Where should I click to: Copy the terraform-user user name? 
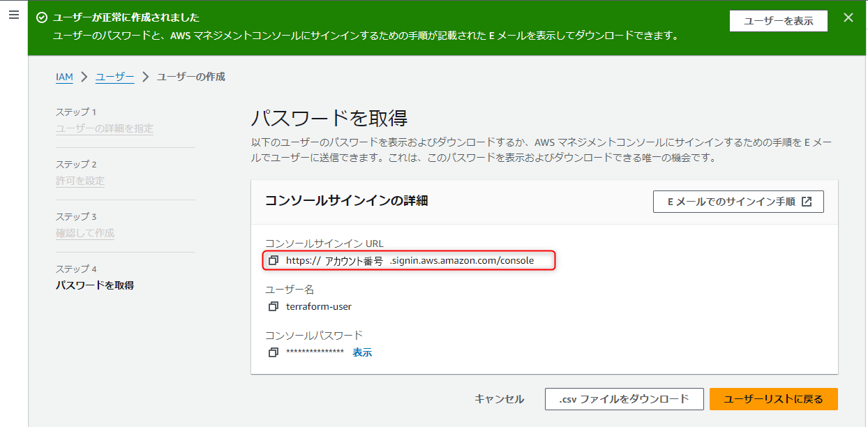coord(274,306)
